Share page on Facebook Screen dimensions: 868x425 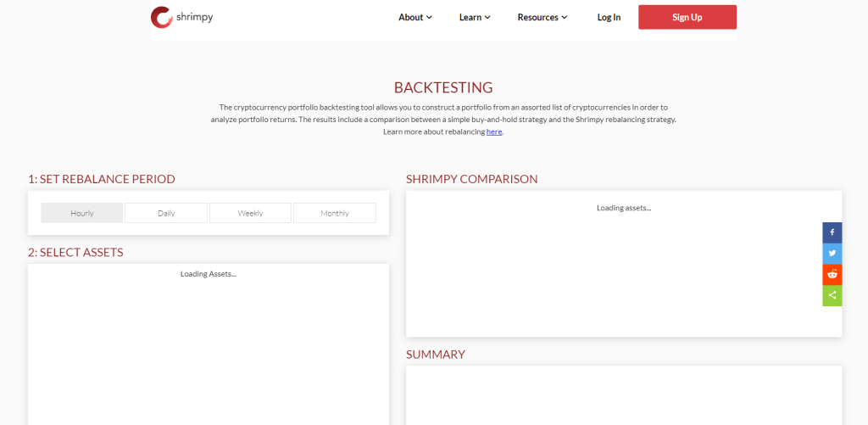pyautogui.click(x=832, y=232)
